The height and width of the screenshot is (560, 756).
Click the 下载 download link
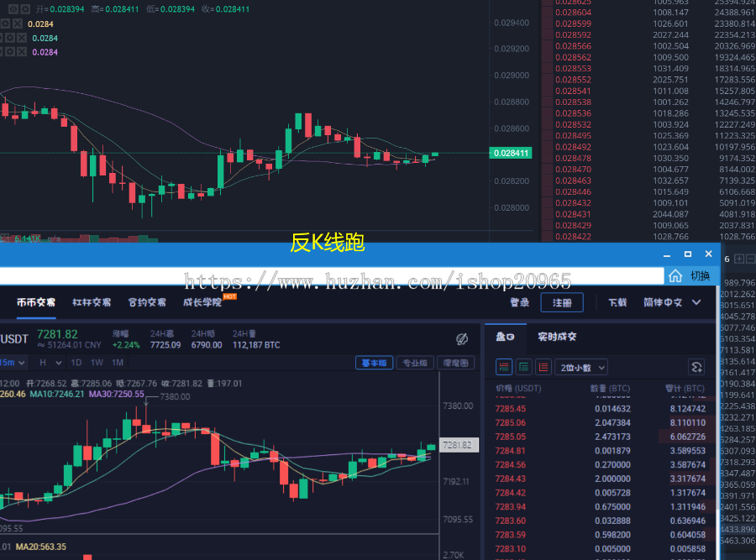[x=617, y=302]
